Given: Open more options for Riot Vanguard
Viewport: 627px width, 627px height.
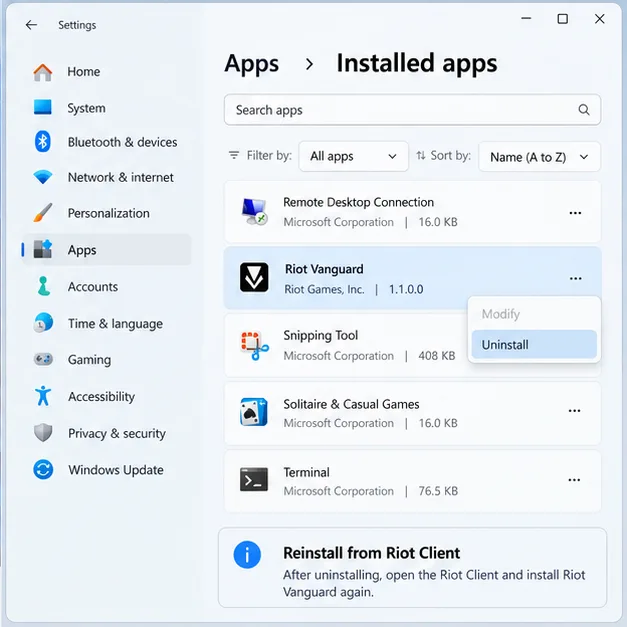Looking at the screenshot, I should [x=575, y=278].
